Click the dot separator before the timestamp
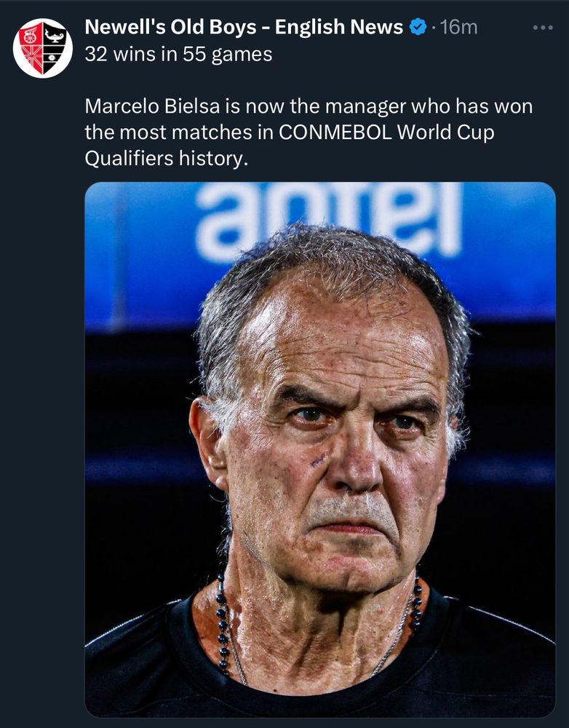Screen dimensions: 569x728 pyautogui.click(x=434, y=28)
